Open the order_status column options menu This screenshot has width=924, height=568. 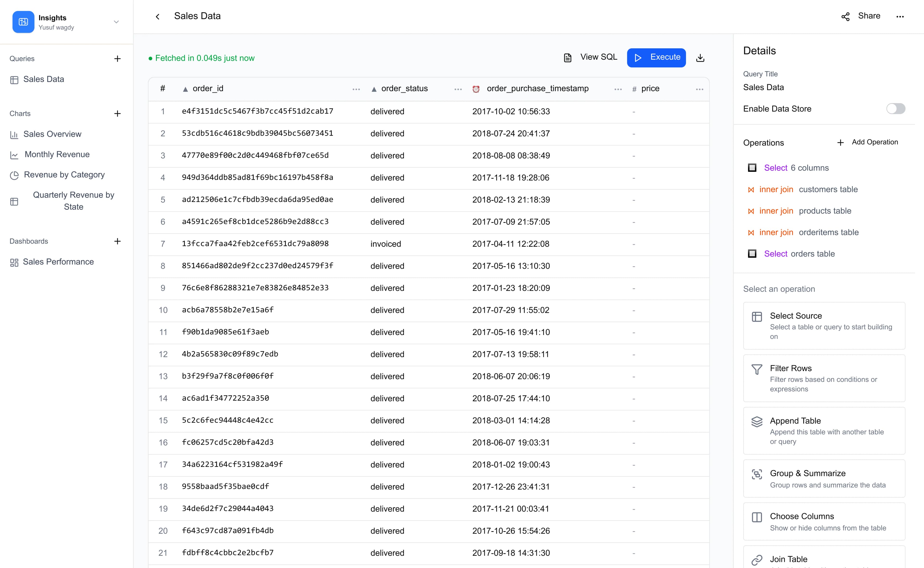pos(458,89)
